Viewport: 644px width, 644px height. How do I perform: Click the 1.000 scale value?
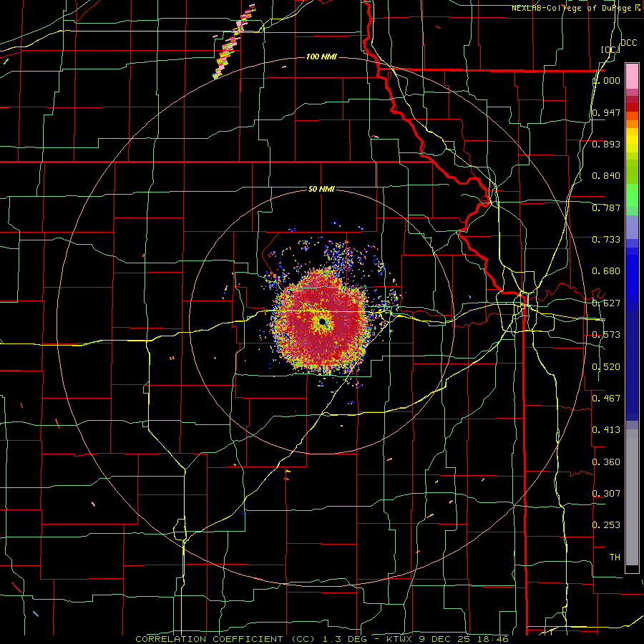pos(606,80)
